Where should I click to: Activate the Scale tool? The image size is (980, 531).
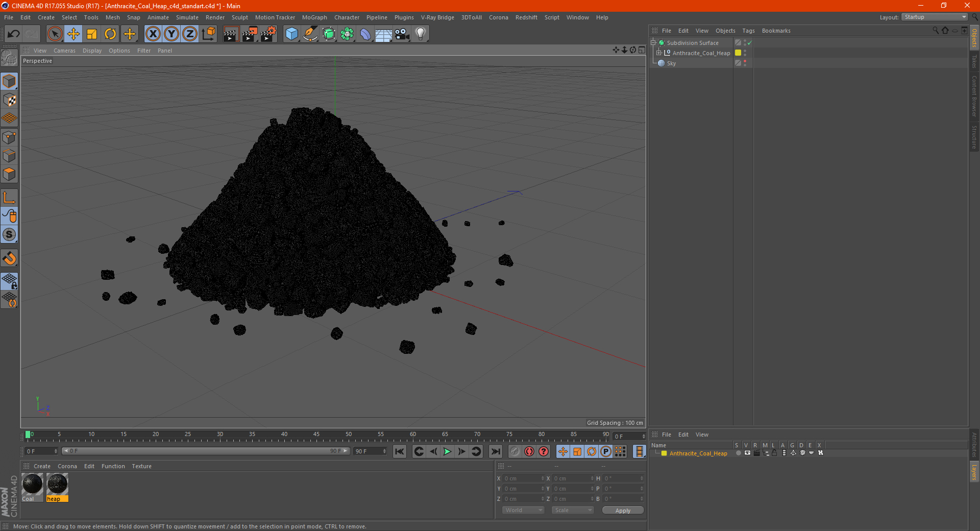92,34
